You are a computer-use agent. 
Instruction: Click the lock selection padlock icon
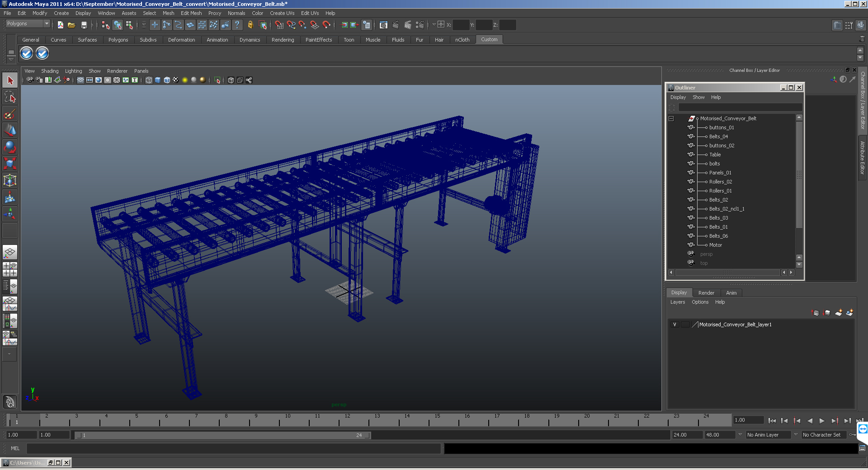(250, 25)
